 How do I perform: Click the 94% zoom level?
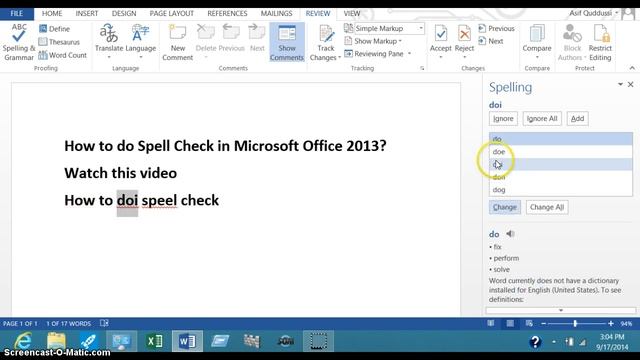pyautogui.click(x=627, y=324)
